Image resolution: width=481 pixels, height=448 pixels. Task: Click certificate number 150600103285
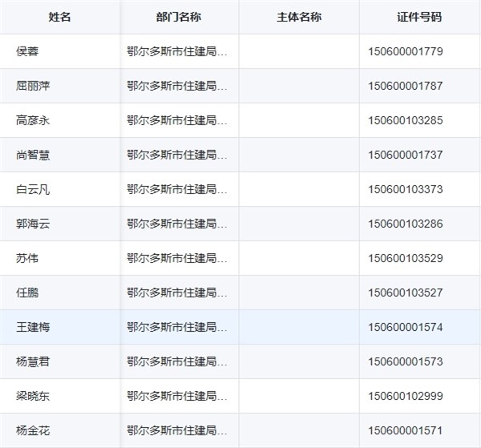[405, 120]
